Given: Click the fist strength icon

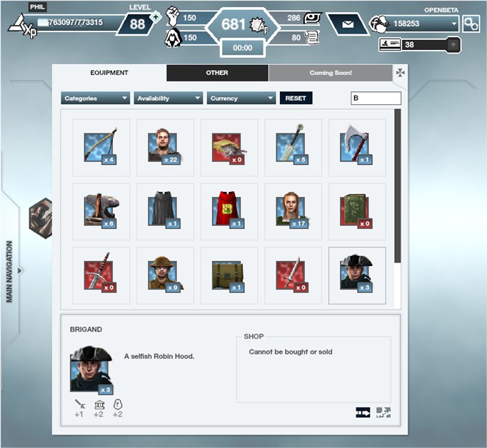Looking at the screenshot, I should pos(172,16).
